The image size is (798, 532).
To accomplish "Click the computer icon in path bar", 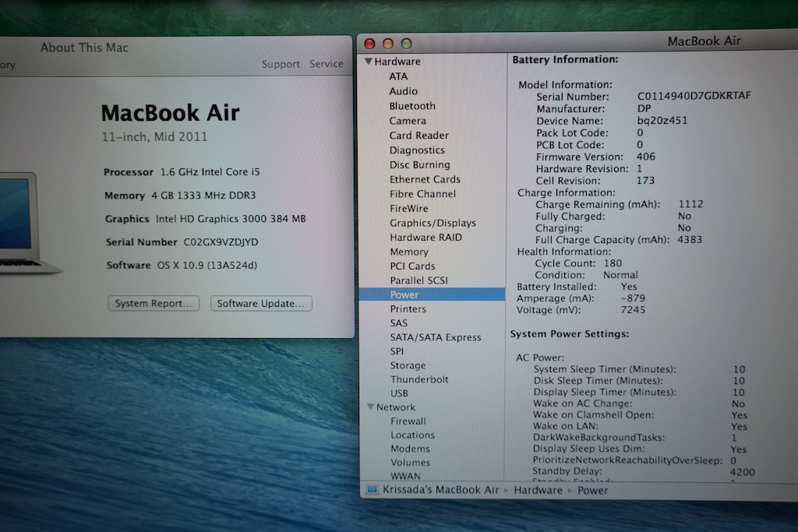I will click(x=373, y=490).
